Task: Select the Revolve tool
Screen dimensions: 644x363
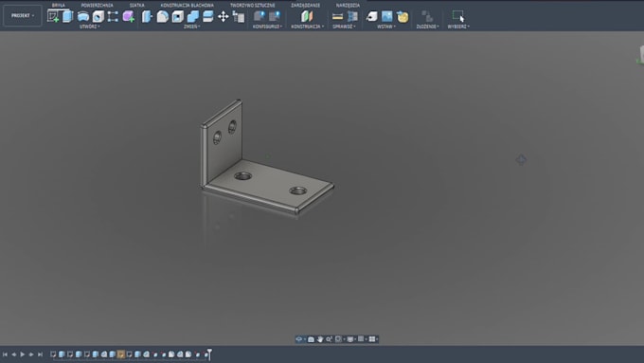Action: coord(83,16)
